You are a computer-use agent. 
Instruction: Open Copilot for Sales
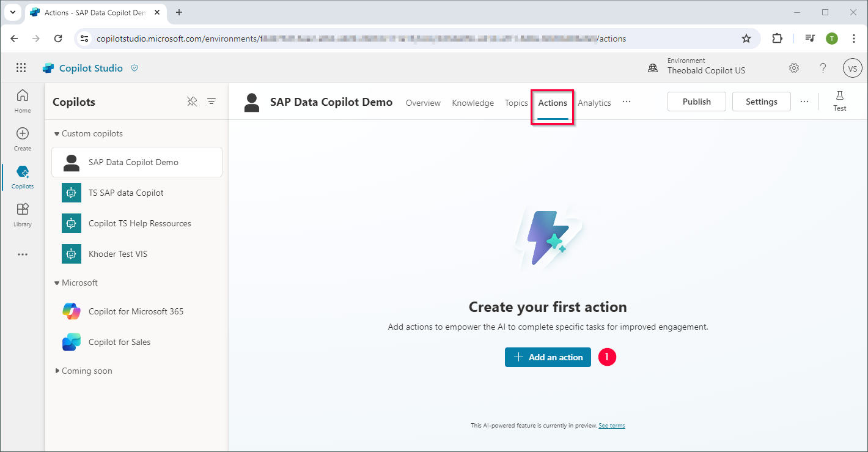click(x=137, y=342)
